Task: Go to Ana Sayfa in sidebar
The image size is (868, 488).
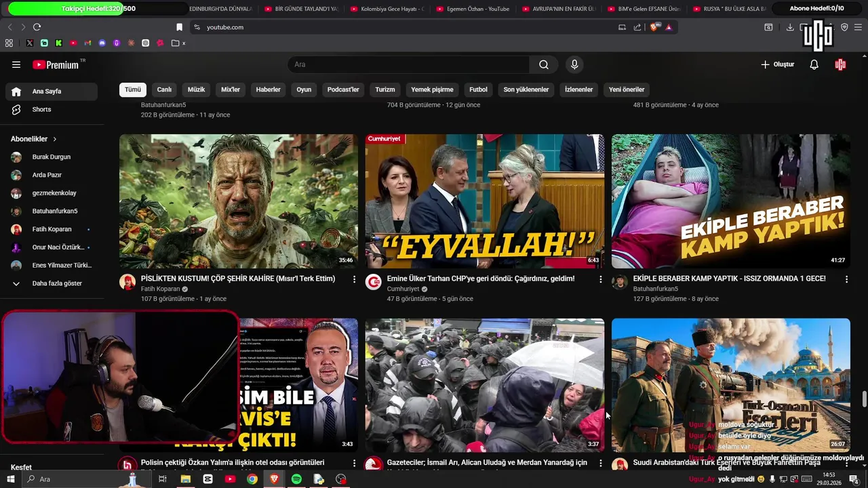Action: (x=52, y=91)
